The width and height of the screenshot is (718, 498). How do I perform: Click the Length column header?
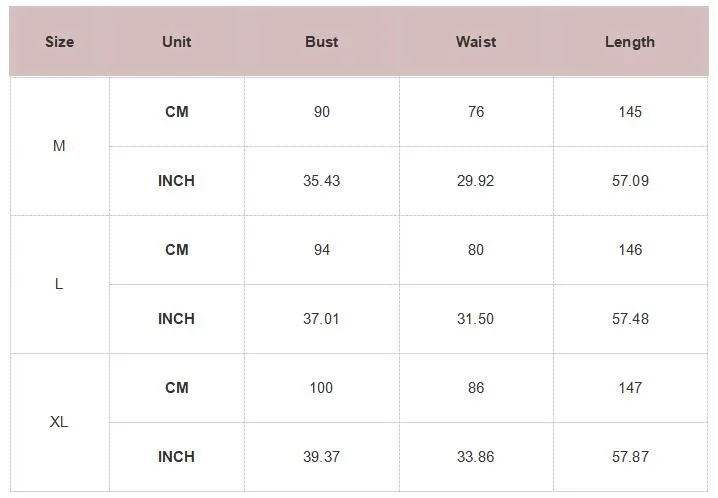[x=630, y=42]
